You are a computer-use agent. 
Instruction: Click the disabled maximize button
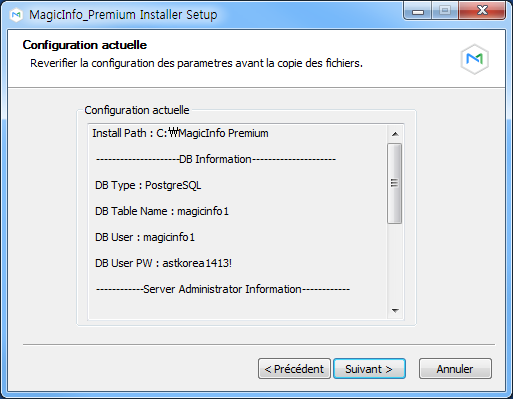click(445, 11)
